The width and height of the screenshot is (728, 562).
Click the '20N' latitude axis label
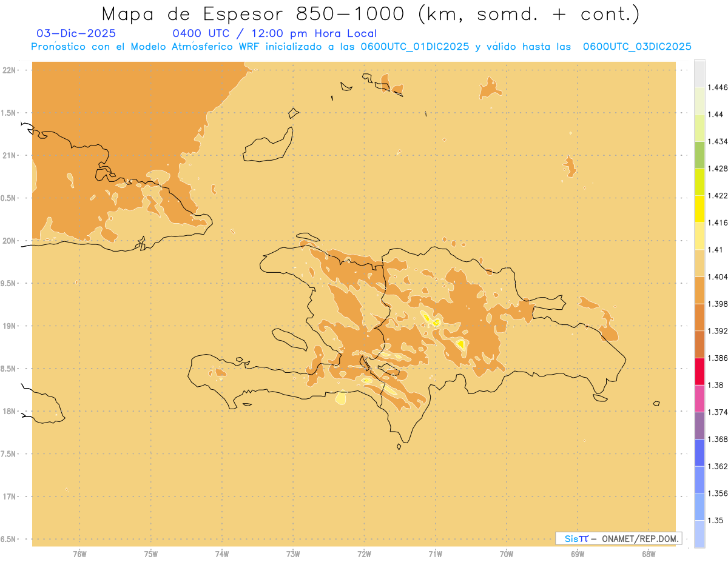[9, 241]
